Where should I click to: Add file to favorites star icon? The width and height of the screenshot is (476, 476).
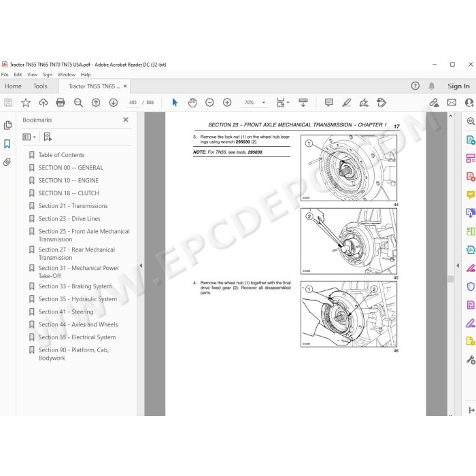tap(26, 103)
